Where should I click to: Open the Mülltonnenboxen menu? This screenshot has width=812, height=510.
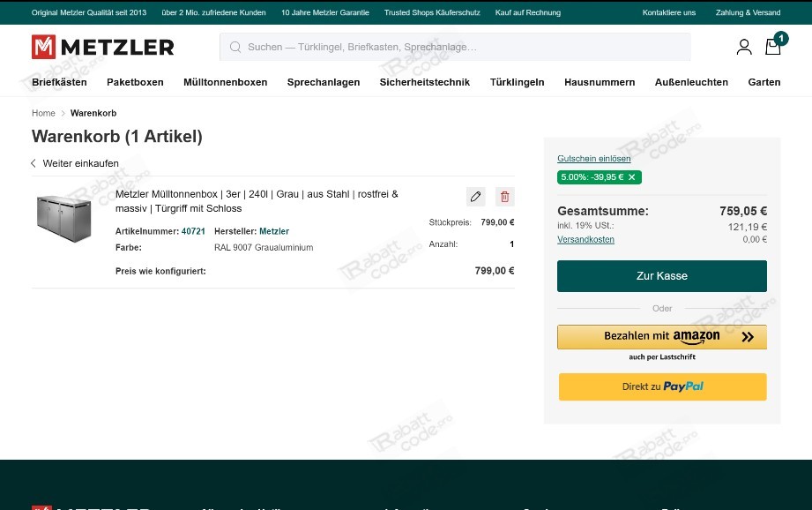point(226,82)
